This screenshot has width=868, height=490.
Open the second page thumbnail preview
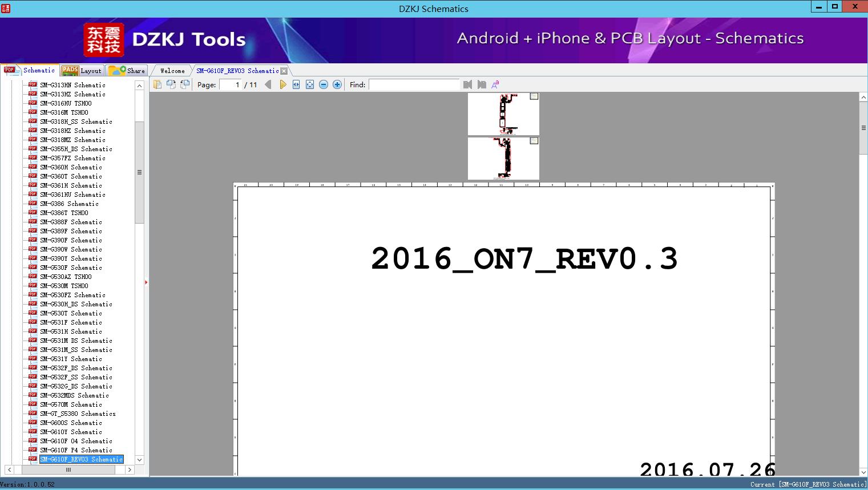point(503,159)
